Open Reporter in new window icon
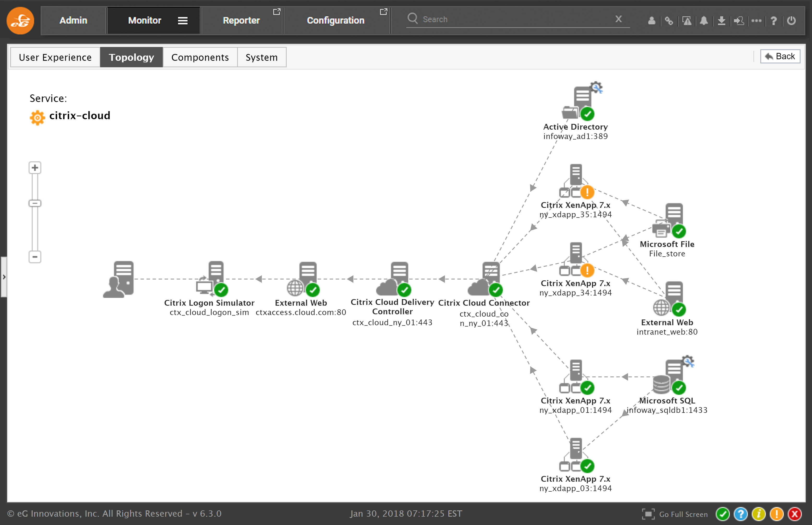This screenshot has width=812, height=525. (x=276, y=12)
